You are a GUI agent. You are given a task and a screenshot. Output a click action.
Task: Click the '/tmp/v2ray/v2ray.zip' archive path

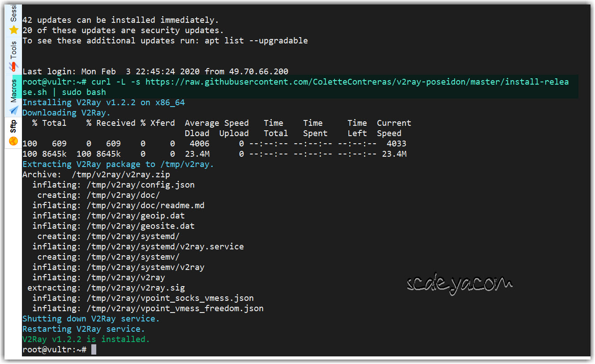click(120, 175)
